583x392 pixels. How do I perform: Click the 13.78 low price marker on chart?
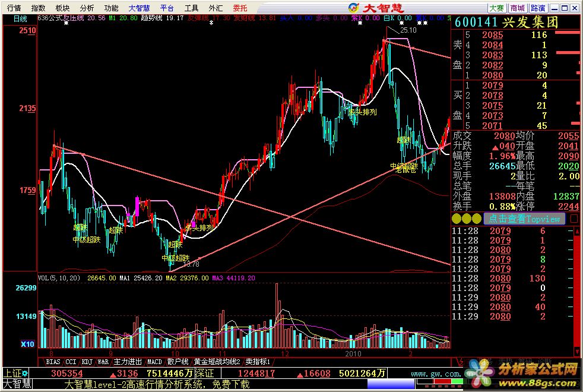[x=191, y=264]
